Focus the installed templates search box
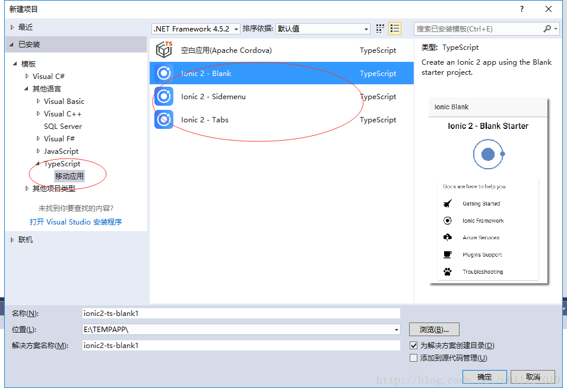Screen dimensions: 567x392 477,29
